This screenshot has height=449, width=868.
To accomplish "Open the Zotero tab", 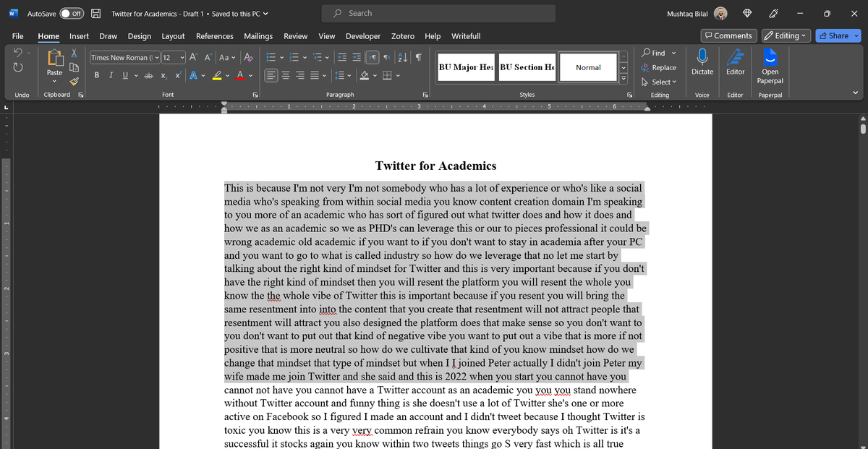I will coord(402,35).
